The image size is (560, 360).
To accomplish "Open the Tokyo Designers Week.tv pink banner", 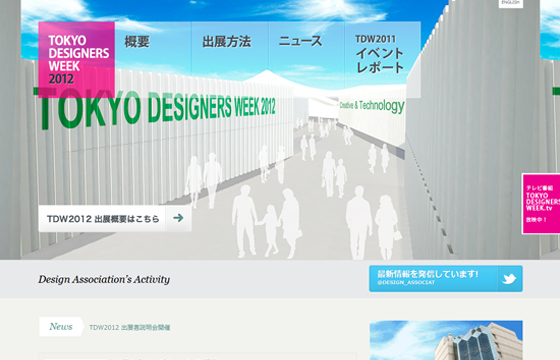I will 541,204.
